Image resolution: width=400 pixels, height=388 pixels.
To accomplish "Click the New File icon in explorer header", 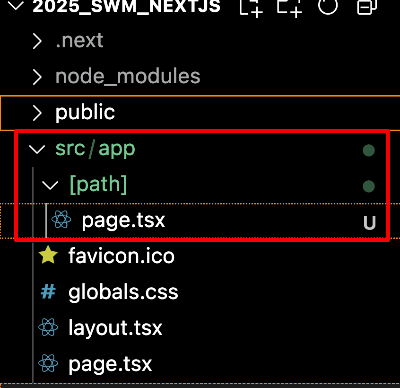I will tap(251, 7).
